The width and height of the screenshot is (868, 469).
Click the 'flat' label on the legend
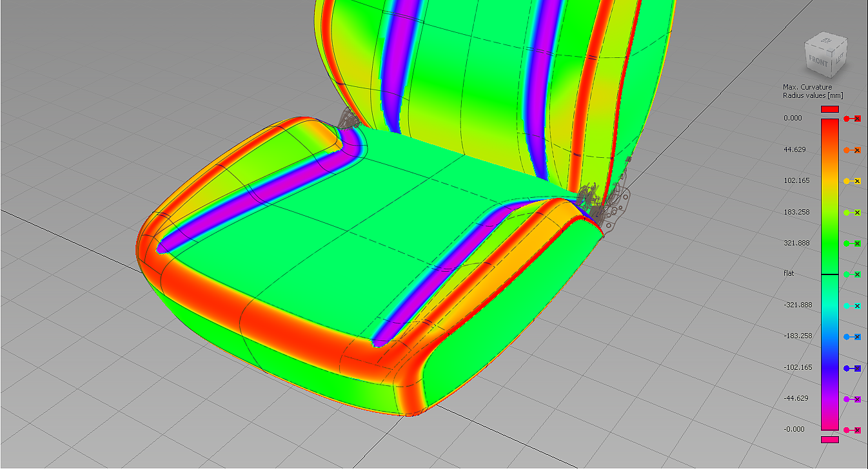click(789, 274)
